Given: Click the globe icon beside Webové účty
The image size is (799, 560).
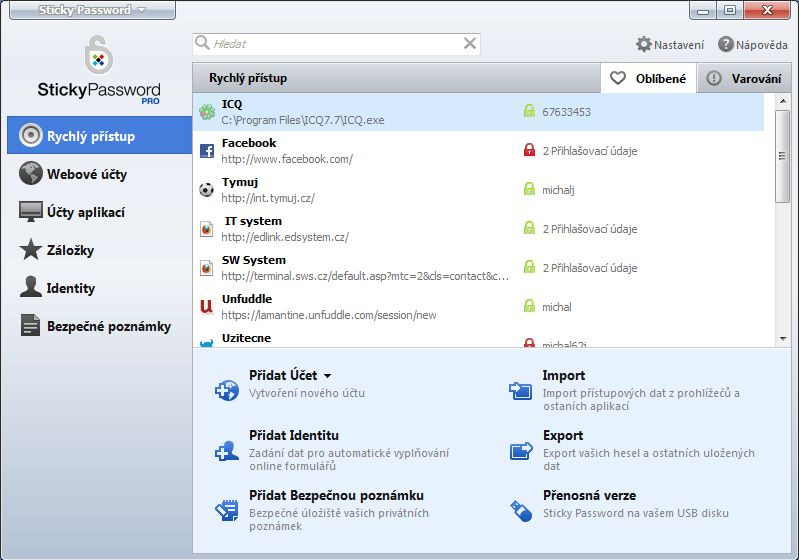Looking at the screenshot, I should (x=31, y=173).
